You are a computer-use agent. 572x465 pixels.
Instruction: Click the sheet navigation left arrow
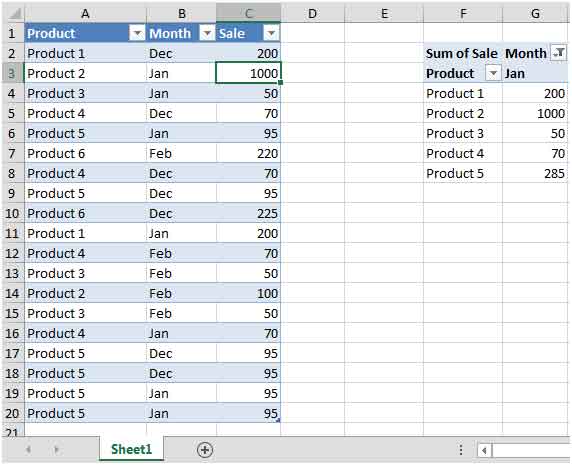click(x=28, y=450)
